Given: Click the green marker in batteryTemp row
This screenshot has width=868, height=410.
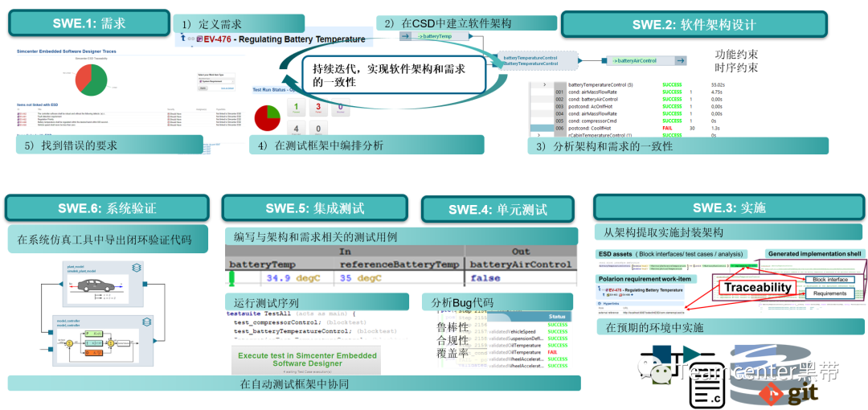Looking at the screenshot, I should coord(232,277).
